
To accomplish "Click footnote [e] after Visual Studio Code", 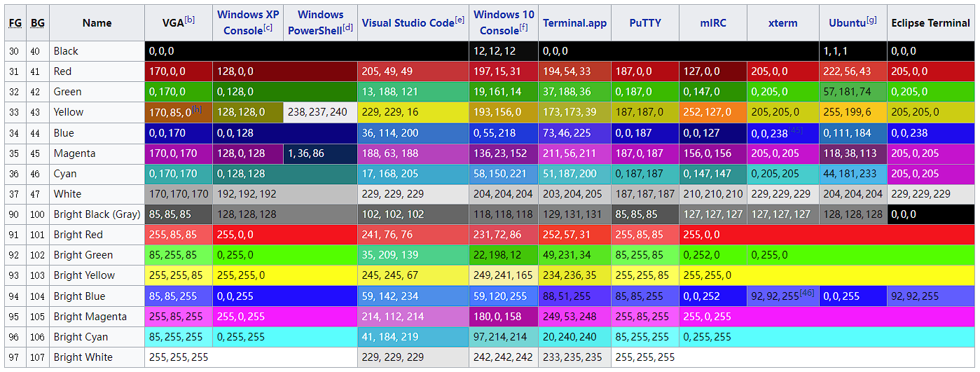I will 460,20.
